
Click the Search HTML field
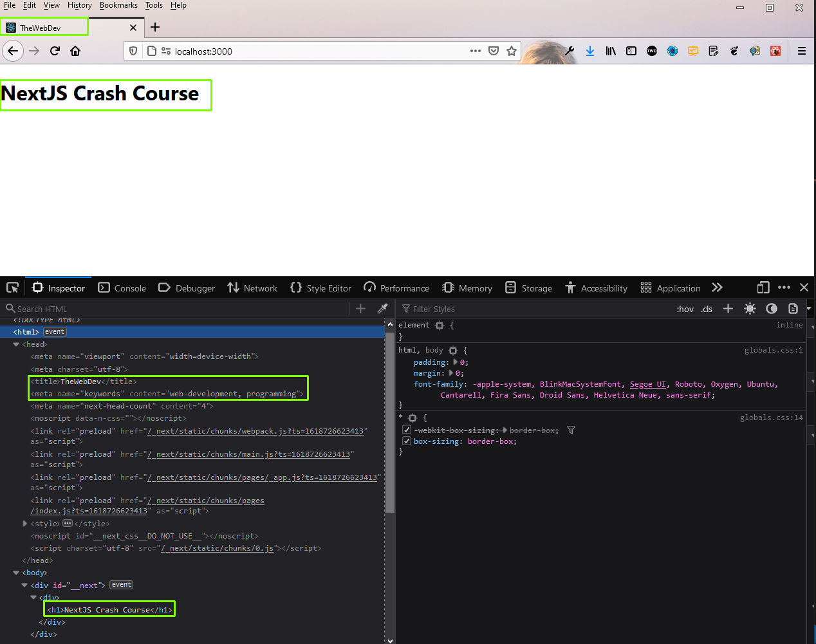click(177, 309)
